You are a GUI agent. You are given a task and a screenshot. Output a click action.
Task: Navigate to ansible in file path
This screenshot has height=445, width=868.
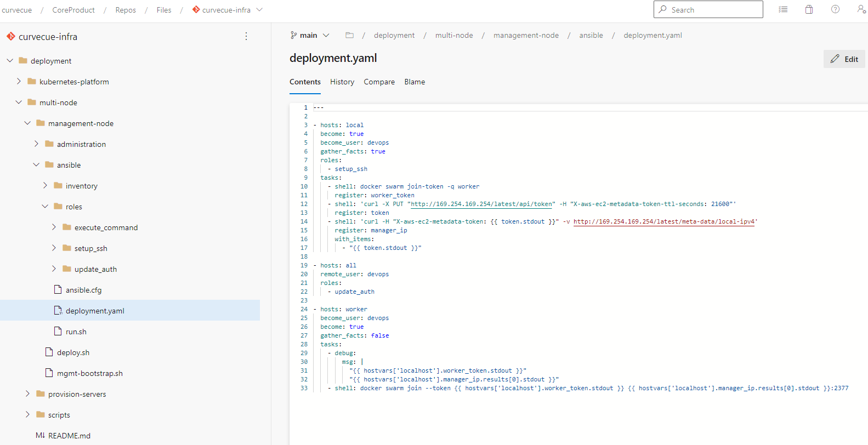[x=591, y=35]
